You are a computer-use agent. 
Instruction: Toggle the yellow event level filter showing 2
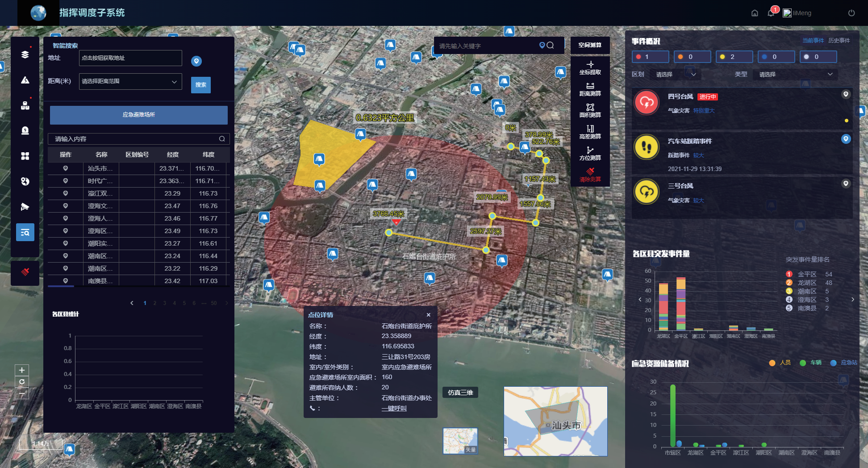[x=734, y=57]
